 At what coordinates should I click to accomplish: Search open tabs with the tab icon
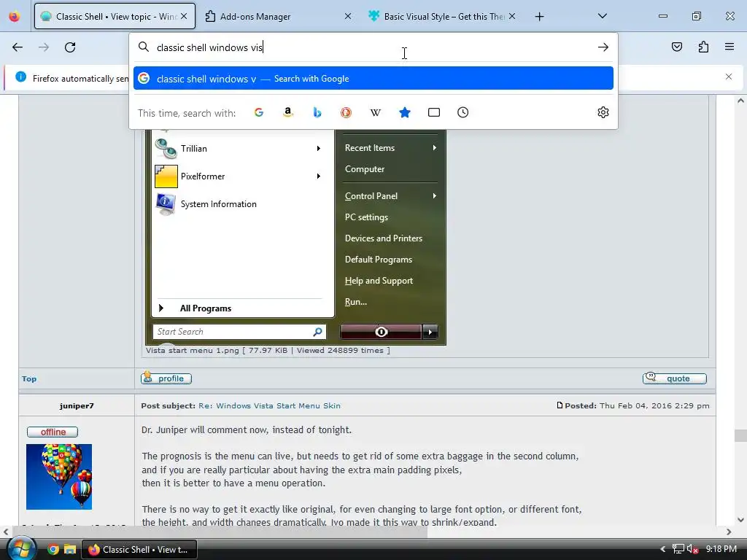(x=433, y=112)
